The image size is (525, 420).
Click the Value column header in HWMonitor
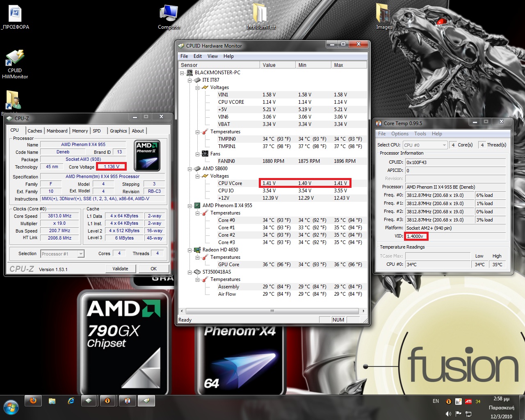coord(278,65)
